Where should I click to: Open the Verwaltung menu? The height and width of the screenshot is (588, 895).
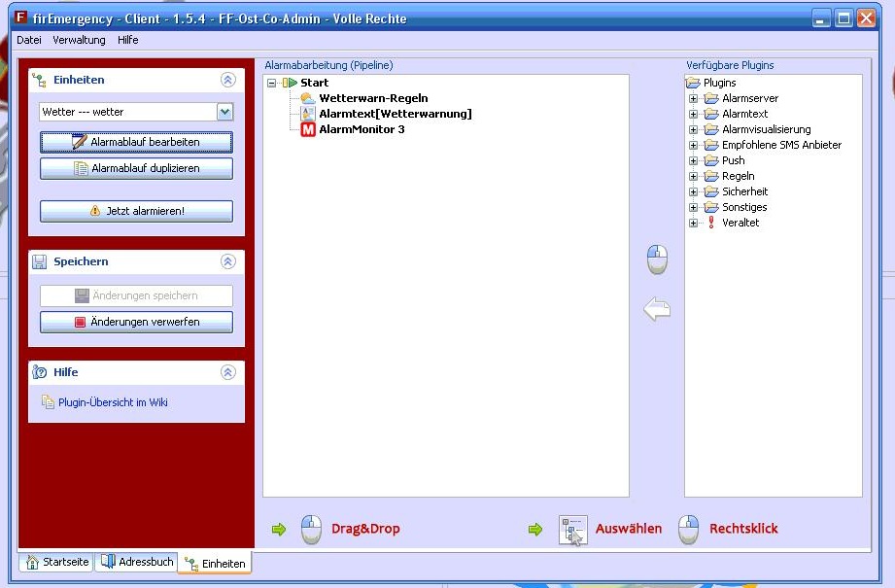coord(79,40)
